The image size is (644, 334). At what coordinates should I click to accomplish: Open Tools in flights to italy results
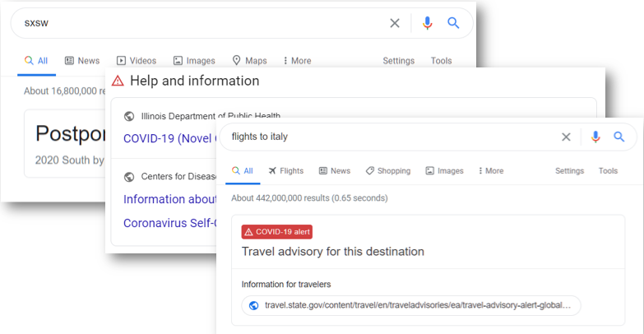coord(608,171)
